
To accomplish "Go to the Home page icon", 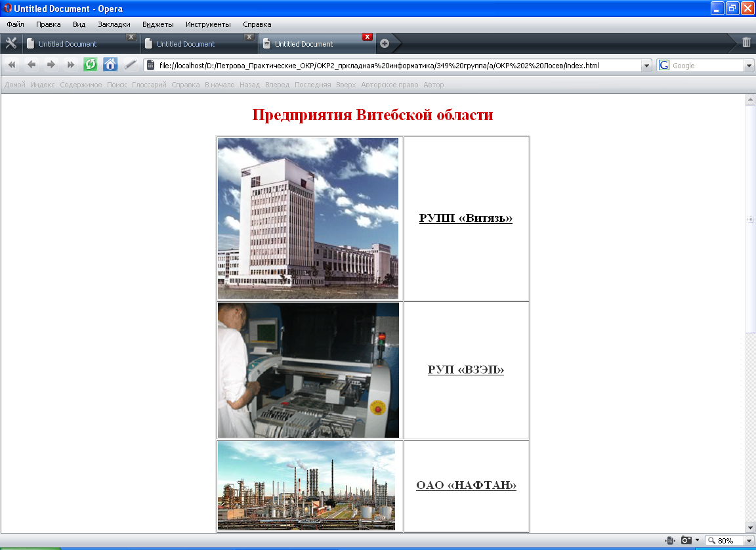I will [x=110, y=64].
